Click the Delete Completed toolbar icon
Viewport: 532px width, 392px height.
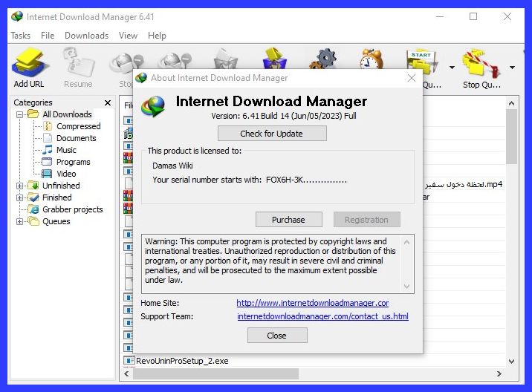pos(275,59)
